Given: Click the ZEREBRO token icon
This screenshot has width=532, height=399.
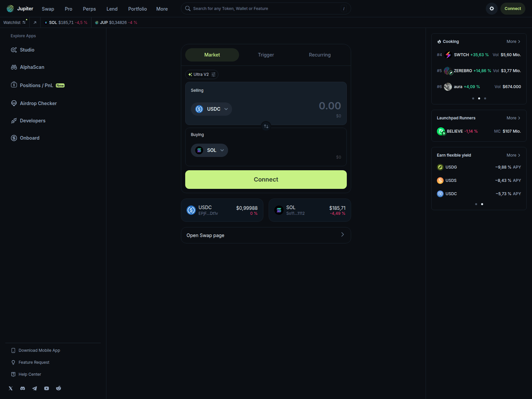Looking at the screenshot, I should point(448,71).
